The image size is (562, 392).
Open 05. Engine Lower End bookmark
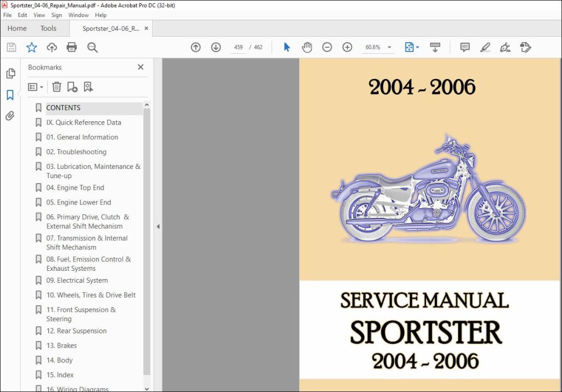click(x=78, y=202)
